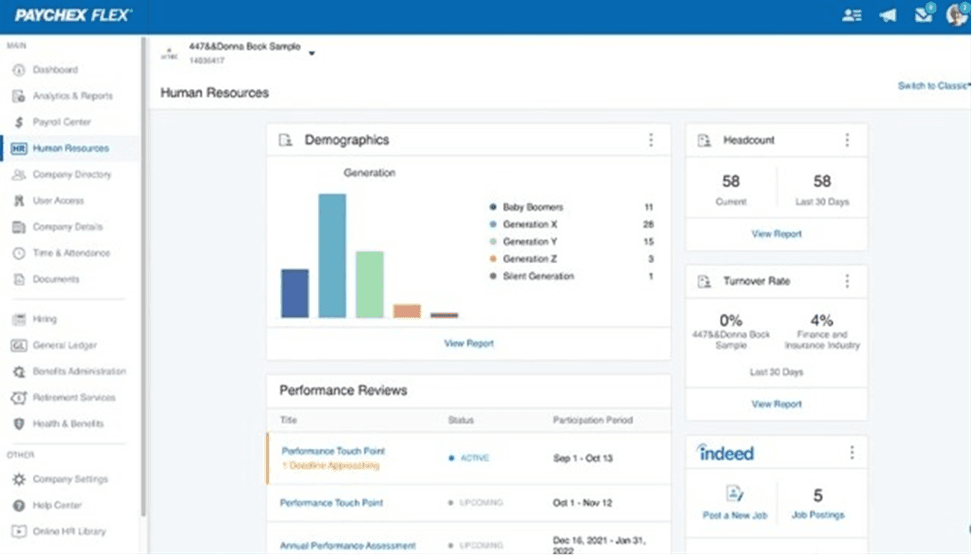The width and height of the screenshot is (979, 558).
Task: Open the Dashboard sidebar item
Action: 56,70
